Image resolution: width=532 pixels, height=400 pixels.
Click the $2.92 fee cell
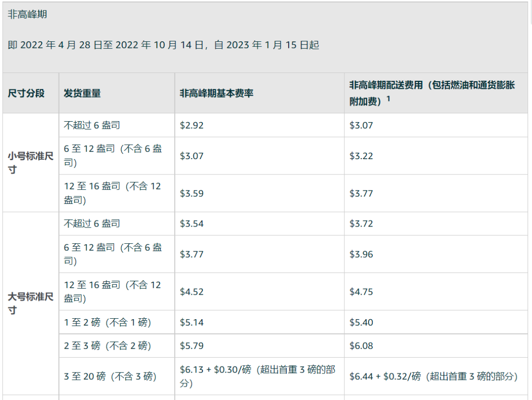click(x=192, y=125)
